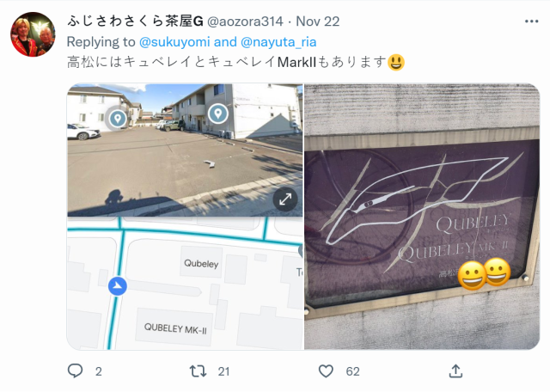The image size is (550, 392).
Task: Click the QUBELEY MK-II map label
Action: point(175,328)
